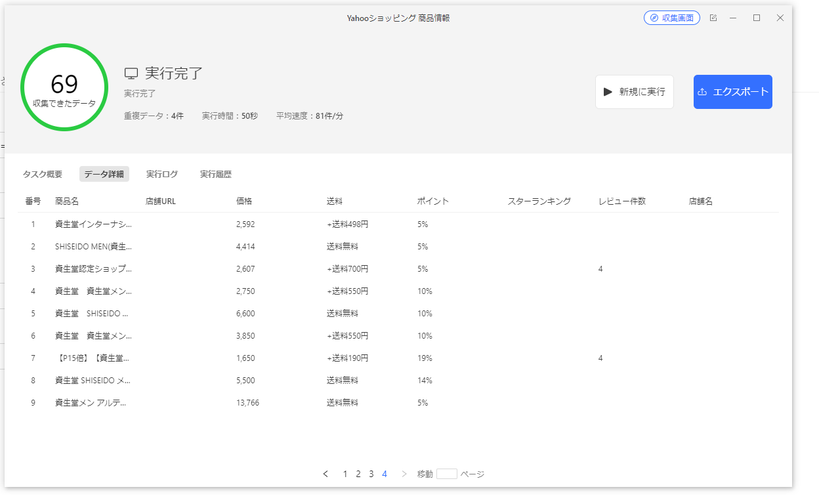This screenshot has height=504, width=819.
Task: Show the 実行履歴 history tab
Action: (215, 174)
